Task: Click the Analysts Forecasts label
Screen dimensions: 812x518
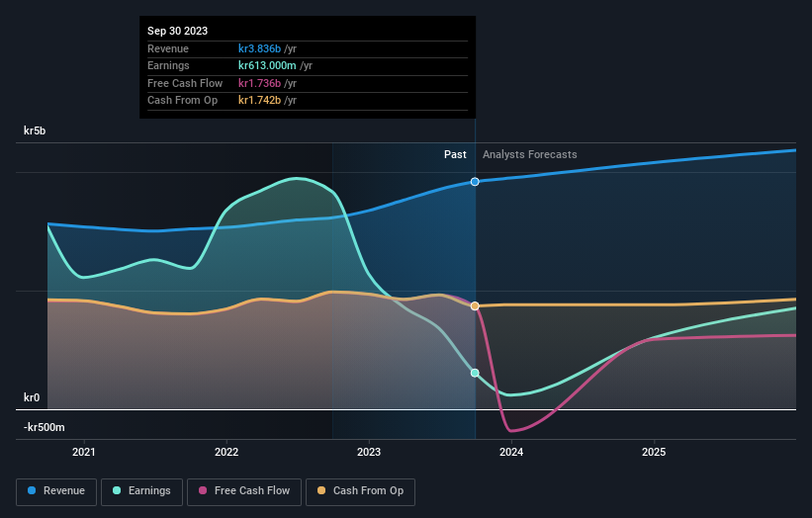Action: coord(530,155)
